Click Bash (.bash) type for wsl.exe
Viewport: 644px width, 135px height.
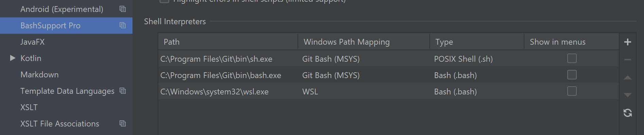point(455,92)
